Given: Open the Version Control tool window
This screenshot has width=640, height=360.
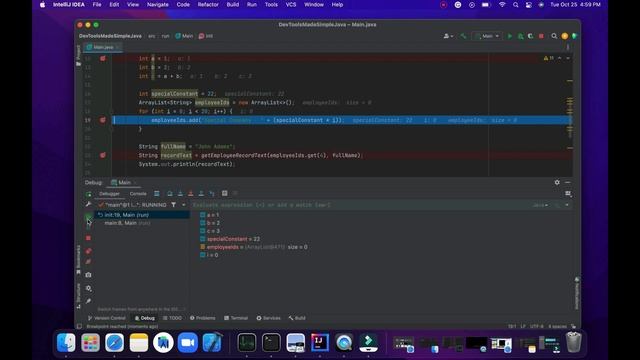Looking at the screenshot, I should click(x=107, y=318).
